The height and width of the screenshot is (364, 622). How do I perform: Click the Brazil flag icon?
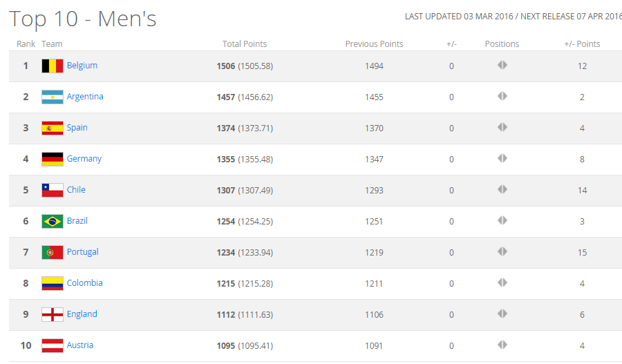[x=53, y=222]
